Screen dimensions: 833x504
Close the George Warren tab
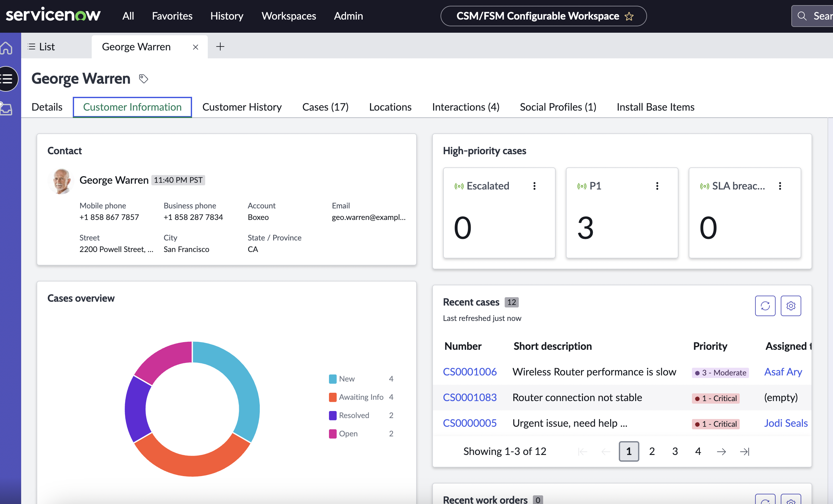tap(195, 47)
